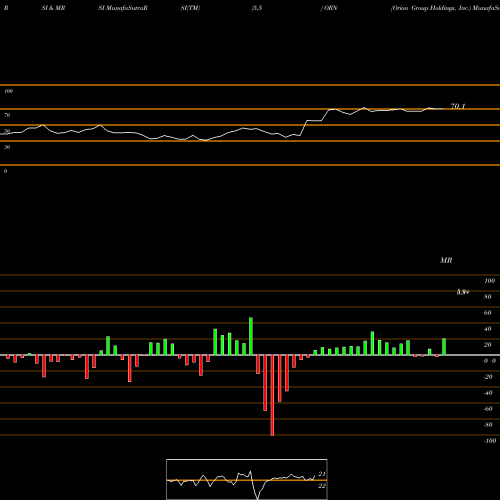Click the MR axis label -20

point(488,377)
